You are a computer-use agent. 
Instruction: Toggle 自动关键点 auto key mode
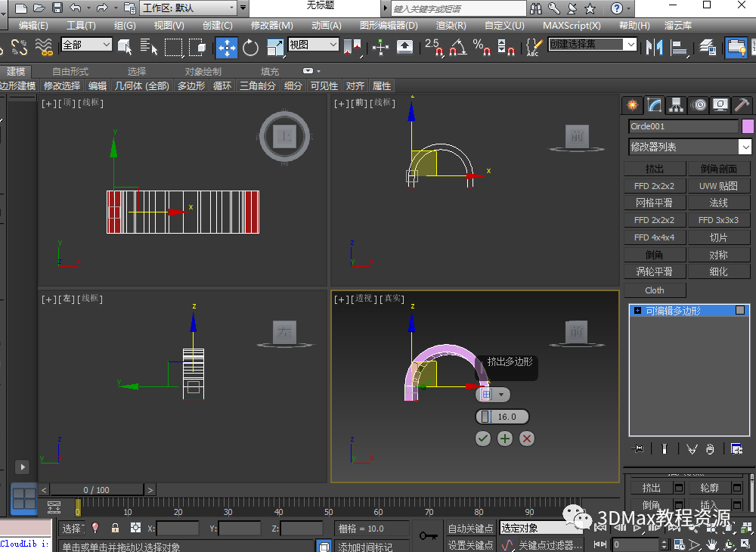[470, 528]
